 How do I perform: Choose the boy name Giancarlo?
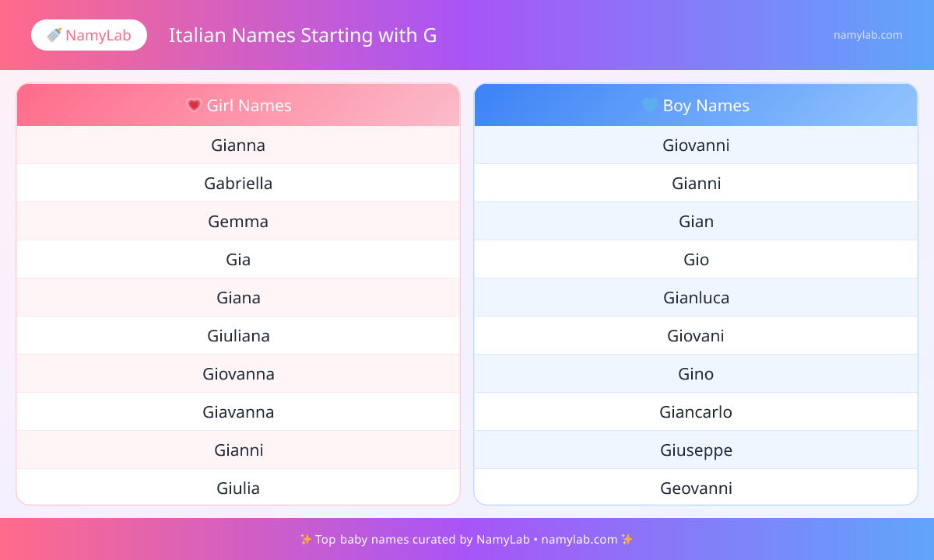(x=696, y=412)
